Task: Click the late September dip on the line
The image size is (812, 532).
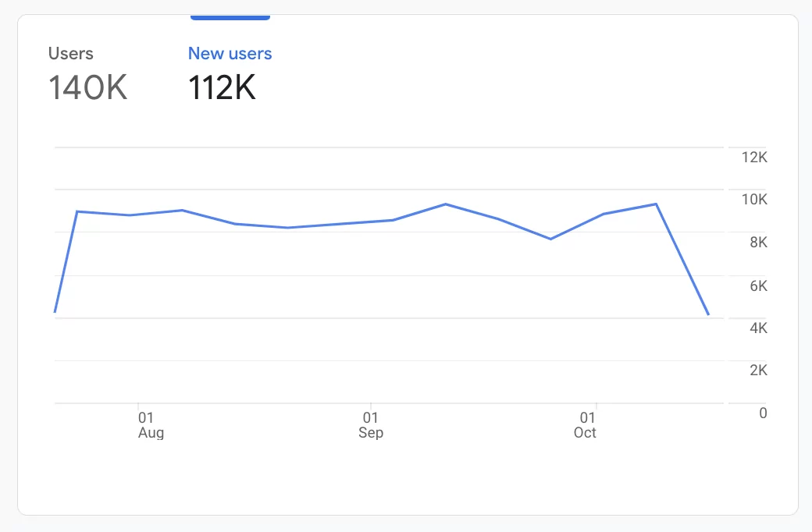Action: 551,239
